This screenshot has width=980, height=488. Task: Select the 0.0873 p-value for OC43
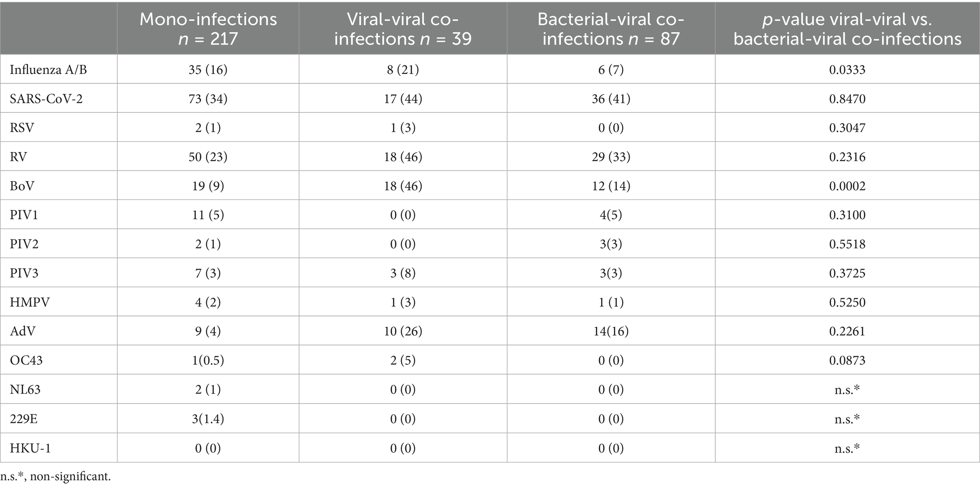pyautogui.click(x=847, y=361)
